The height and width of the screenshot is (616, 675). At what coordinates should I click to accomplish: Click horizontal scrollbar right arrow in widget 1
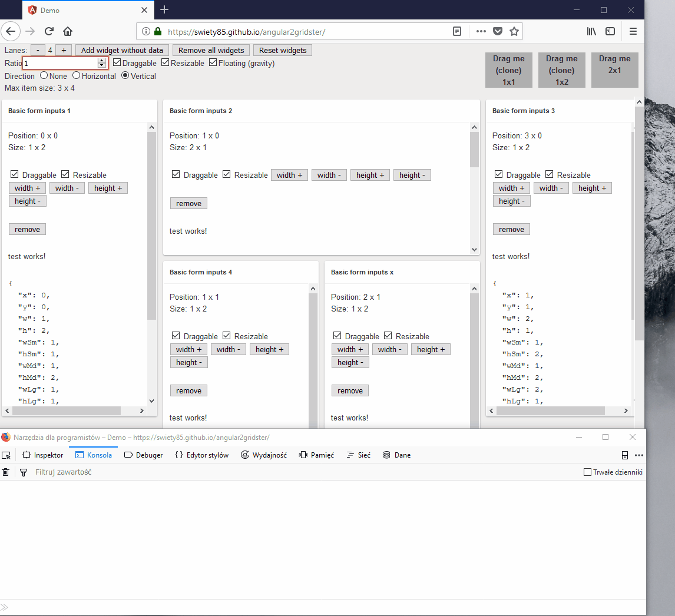click(141, 411)
